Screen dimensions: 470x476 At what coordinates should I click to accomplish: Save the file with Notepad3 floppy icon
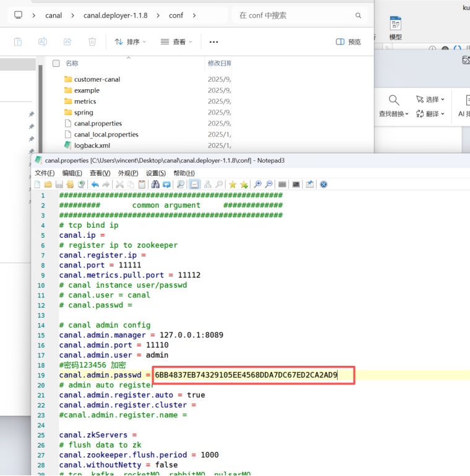(x=59, y=184)
